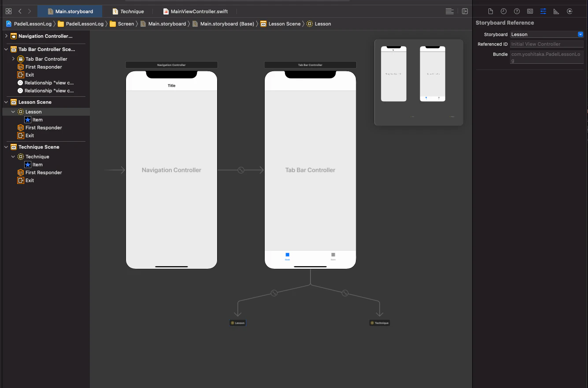This screenshot has height=388, width=588.
Task: Select the first Relationship "view c..." row
Action: click(45, 83)
